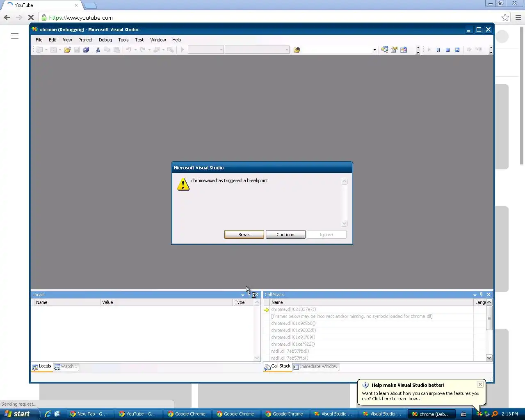This screenshot has width=525, height=420.
Task: Stop loading the YouTube page
Action: click(31, 18)
